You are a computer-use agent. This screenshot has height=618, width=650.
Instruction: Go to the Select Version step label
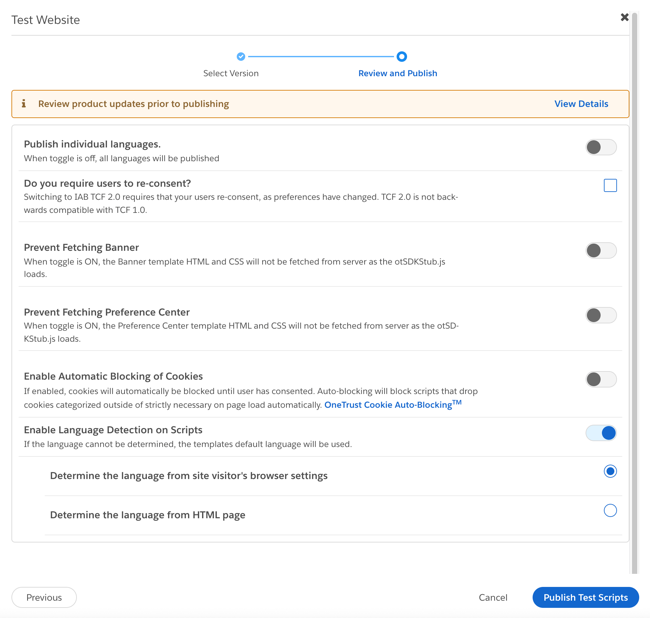[x=231, y=73]
